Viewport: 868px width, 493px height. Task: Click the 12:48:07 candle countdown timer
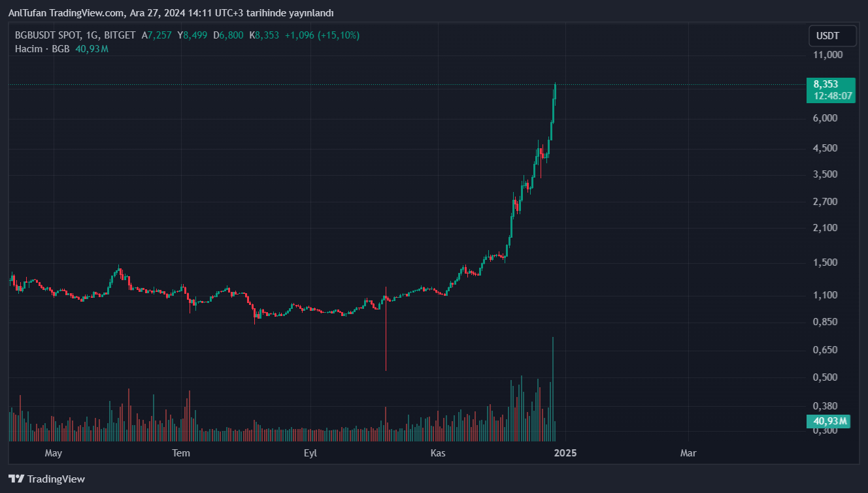click(833, 96)
